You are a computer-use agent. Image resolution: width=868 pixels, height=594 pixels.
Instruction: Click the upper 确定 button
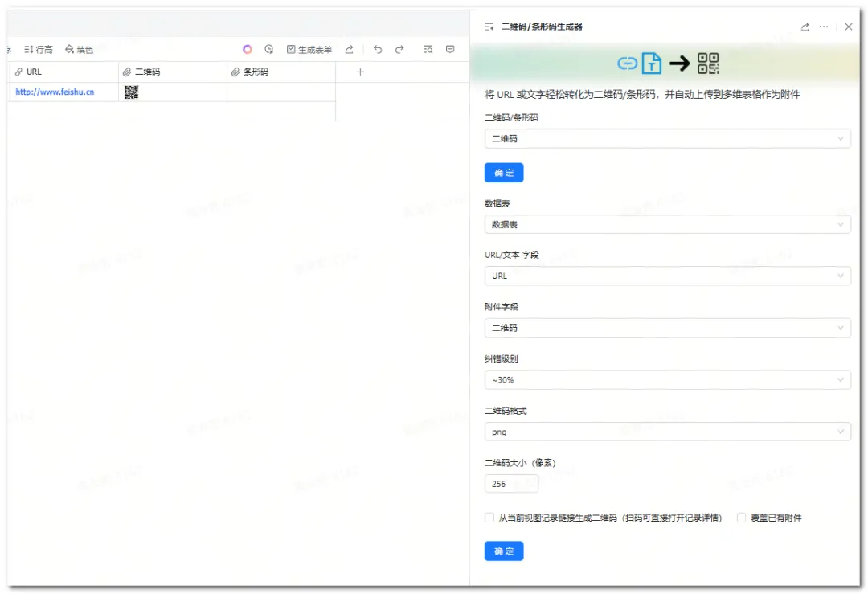(504, 173)
